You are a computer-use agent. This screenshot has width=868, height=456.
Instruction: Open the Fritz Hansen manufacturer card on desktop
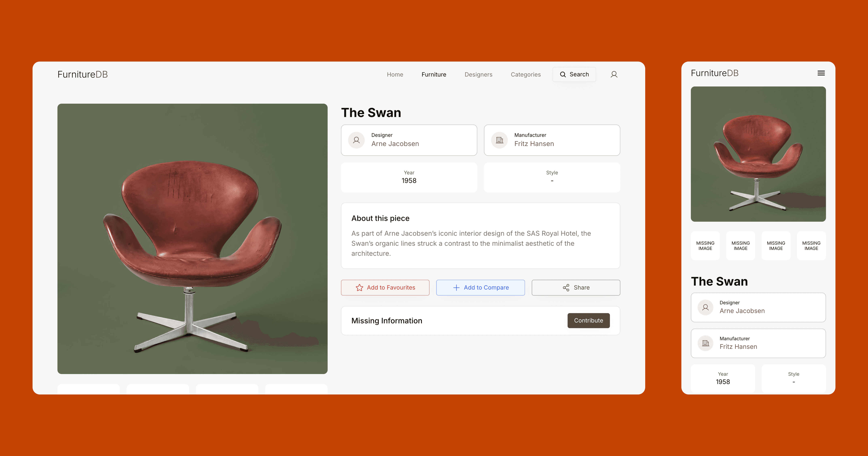552,140
